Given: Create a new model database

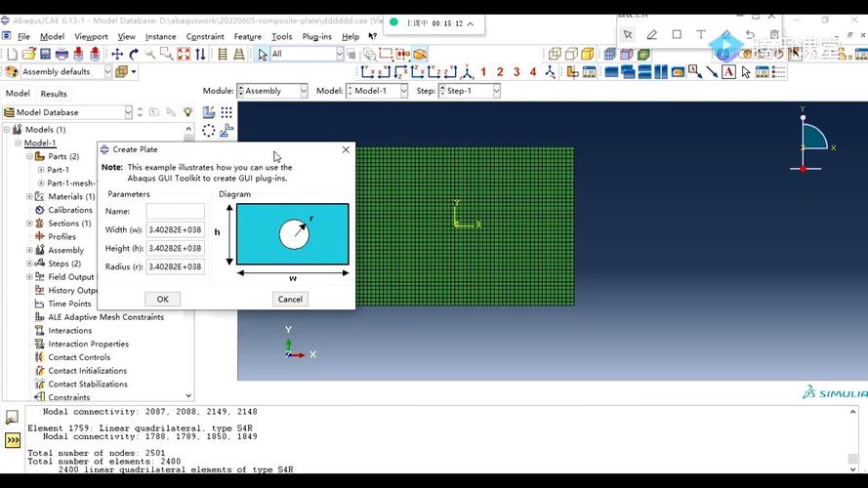Looking at the screenshot, I should (12, 55).
